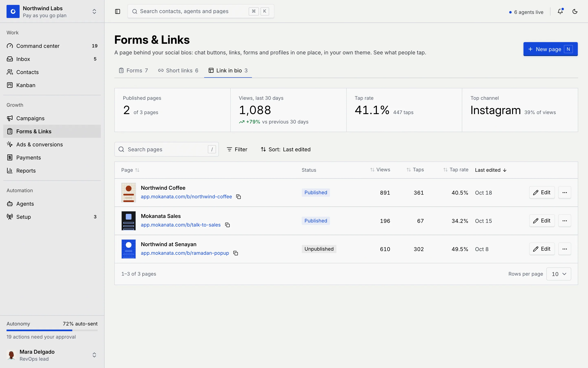Open more options for Mokanata Sales
This screenshot has height=368, width=588.
[x=565, y=221]
